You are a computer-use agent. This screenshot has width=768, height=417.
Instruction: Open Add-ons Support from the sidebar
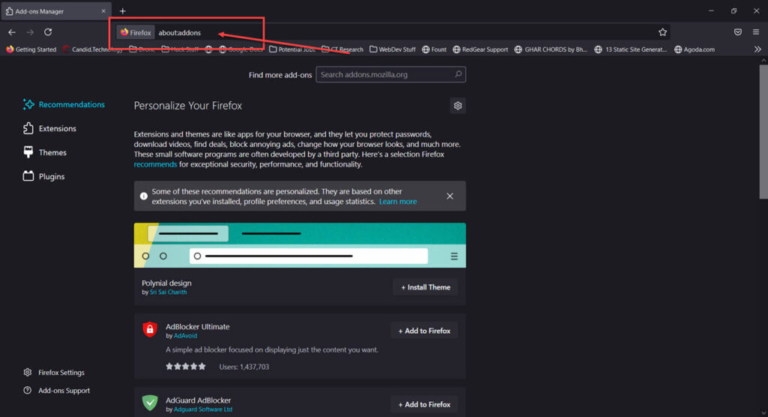[x=57, y=391]
